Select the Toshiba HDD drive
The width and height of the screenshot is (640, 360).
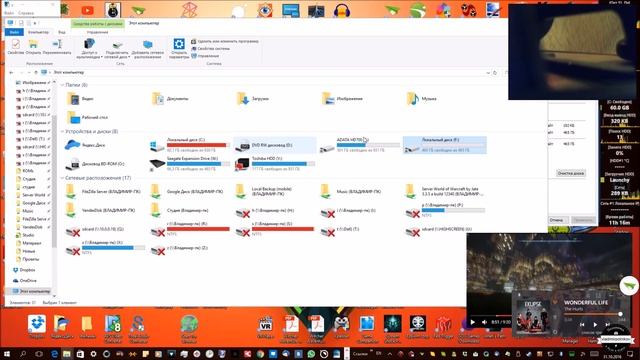tap(275, 164)
